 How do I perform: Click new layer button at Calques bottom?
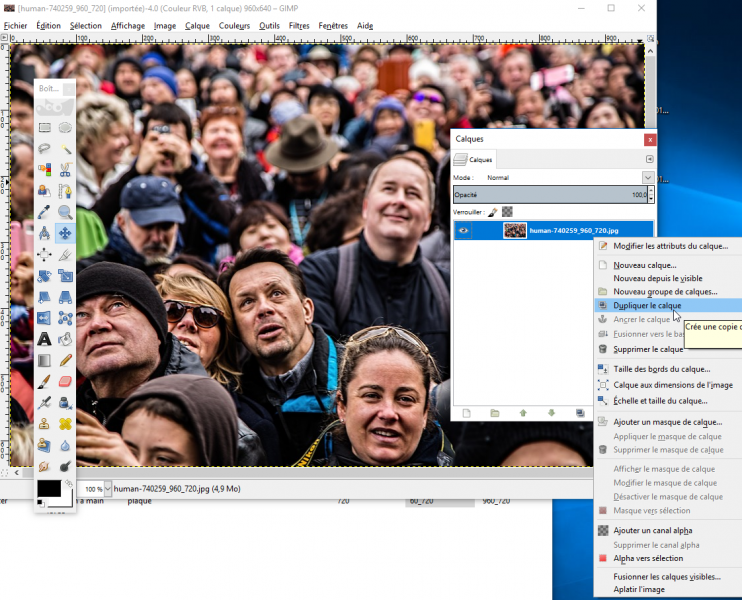point(467,413)
